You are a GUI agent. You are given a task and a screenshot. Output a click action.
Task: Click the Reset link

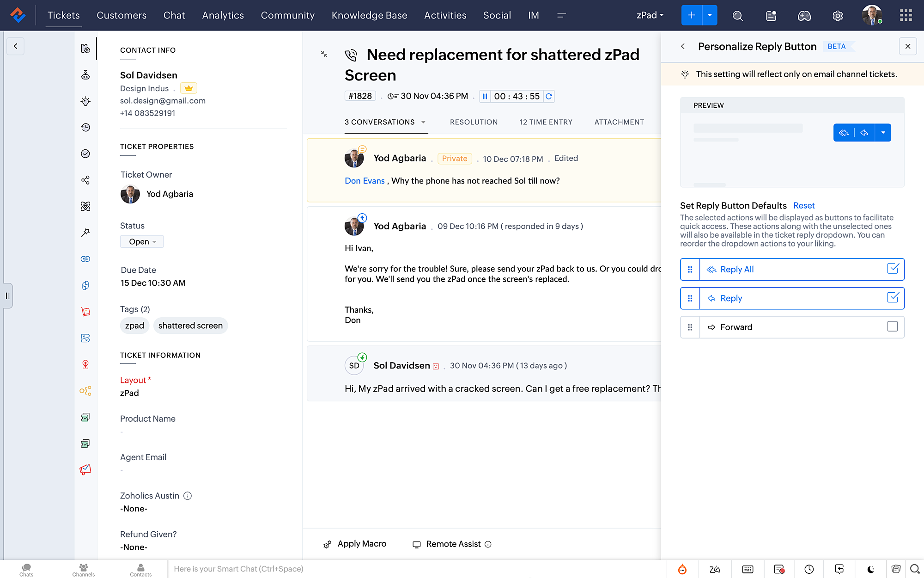pyautogui.click(x=804, y=205)
